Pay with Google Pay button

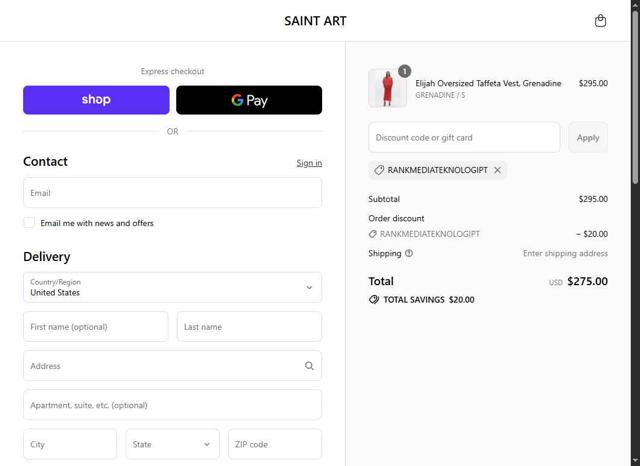tap(249, 100)
